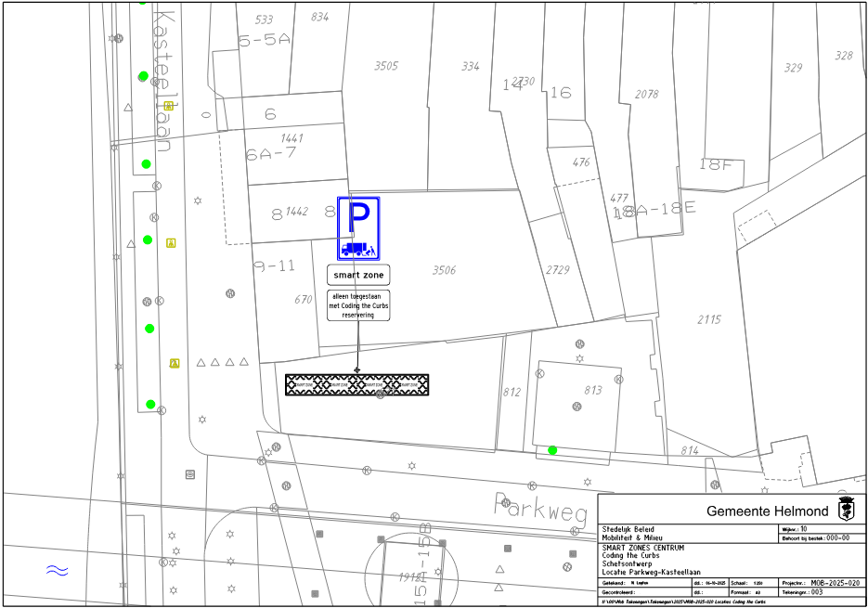Select the Kasteellaan street label

164,82
